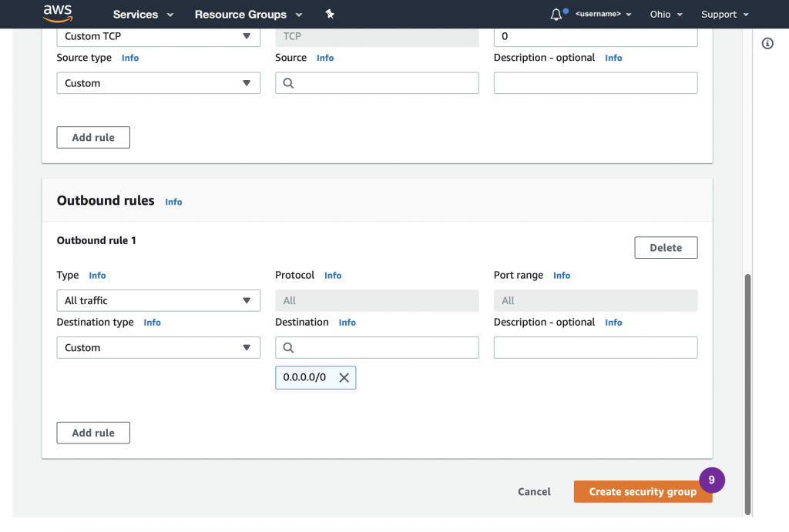The height and width of the screenshot is (532, 789).
Task: Open the Support dropdown menu
Action: (724, 15)
